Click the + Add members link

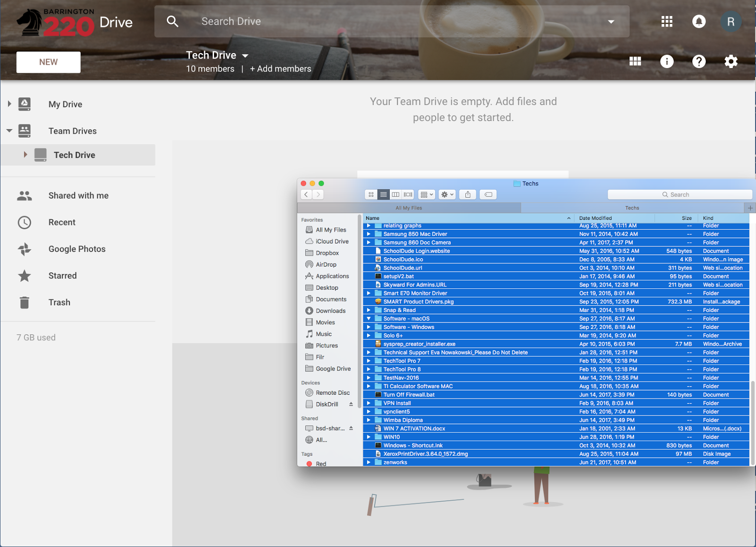[x=281, y=69]
